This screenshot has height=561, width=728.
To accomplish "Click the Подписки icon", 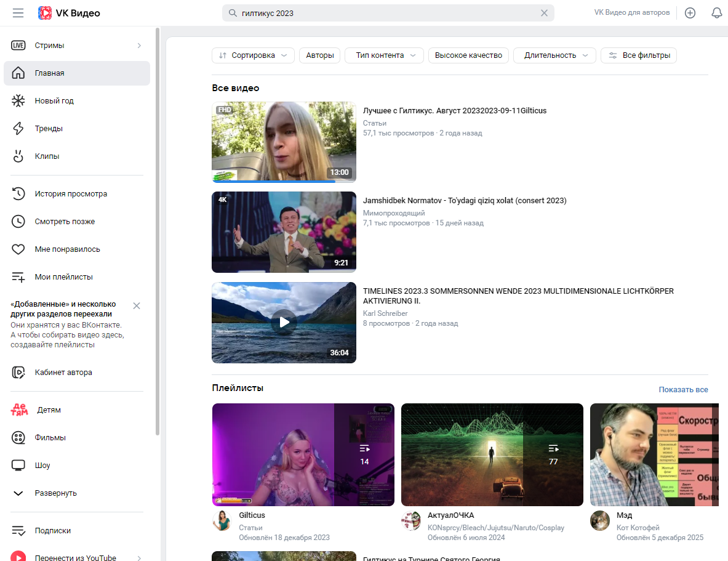I will [x=18, y=530].
